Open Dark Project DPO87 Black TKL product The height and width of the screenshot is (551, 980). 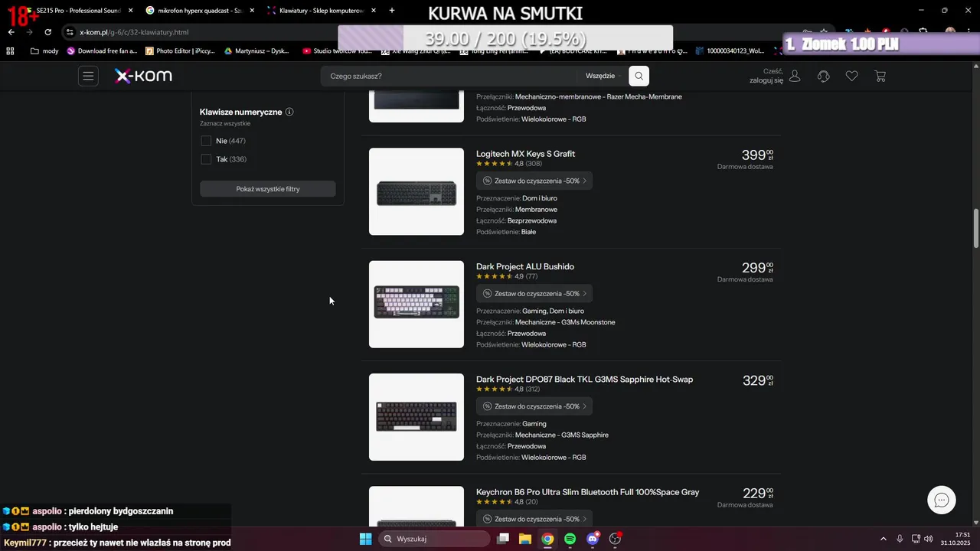584,380
